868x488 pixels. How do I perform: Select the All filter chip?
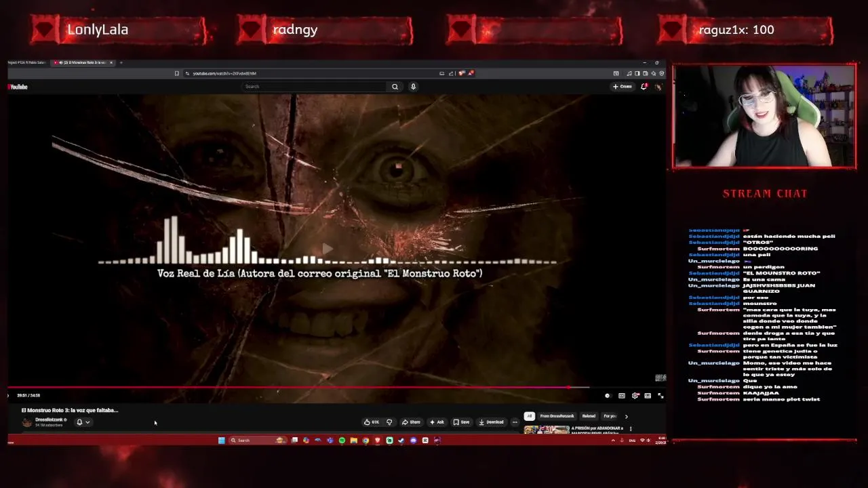(x=530, y=416)
